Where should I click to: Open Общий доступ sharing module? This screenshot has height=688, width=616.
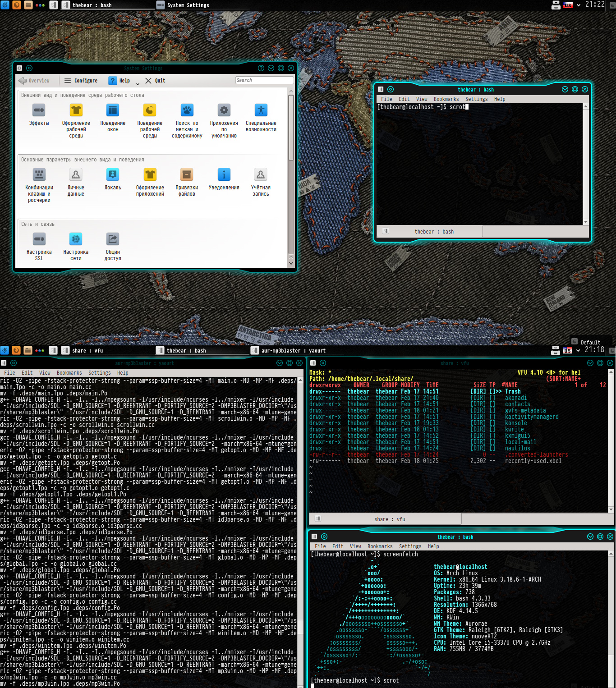tap(113, 246)
